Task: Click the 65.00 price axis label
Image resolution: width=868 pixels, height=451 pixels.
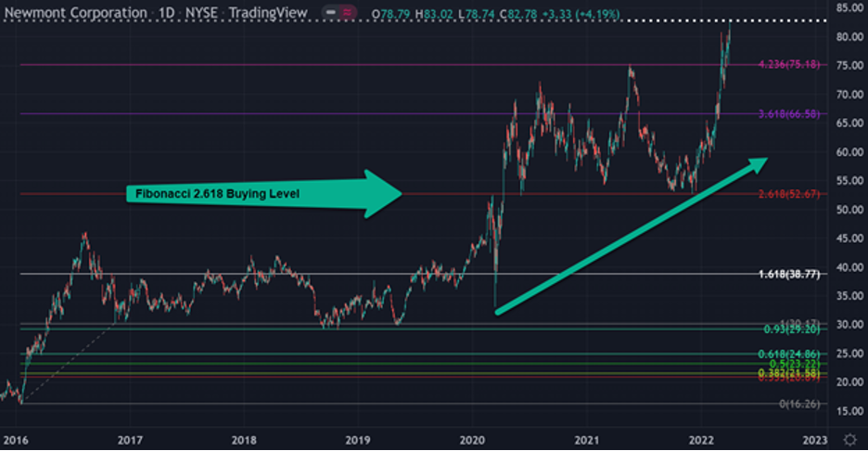Action: pyautogui.click(x=849, y=123)
